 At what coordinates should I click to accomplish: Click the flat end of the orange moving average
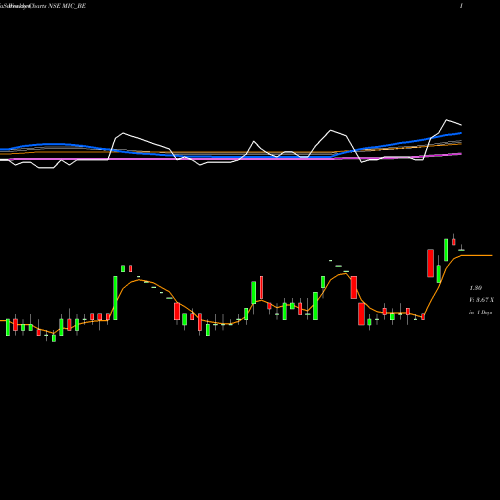point(477,255)
